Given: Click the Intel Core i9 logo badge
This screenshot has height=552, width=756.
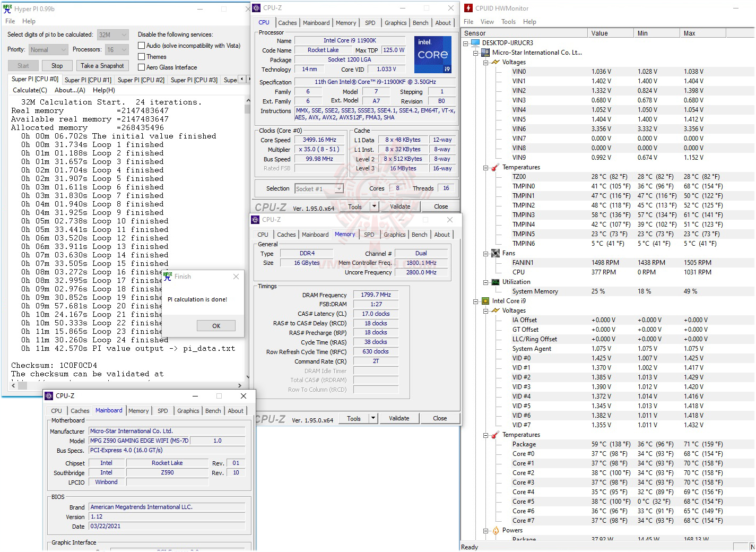Looking at the screenshot, I should pos(432,54).
